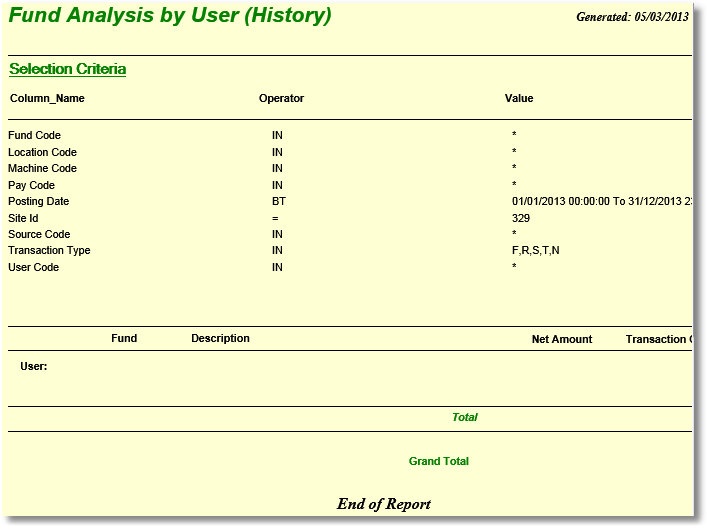Click the Posting Date value starting '01/01/2013 00:00:00'
707x529 pixels.
[602, 201]
